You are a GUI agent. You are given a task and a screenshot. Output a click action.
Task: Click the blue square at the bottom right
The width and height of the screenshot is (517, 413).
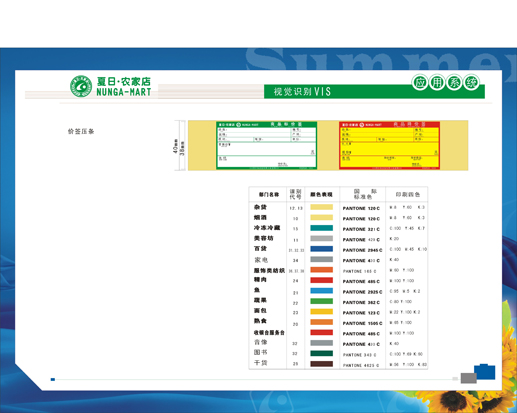(x=485, y=372)
